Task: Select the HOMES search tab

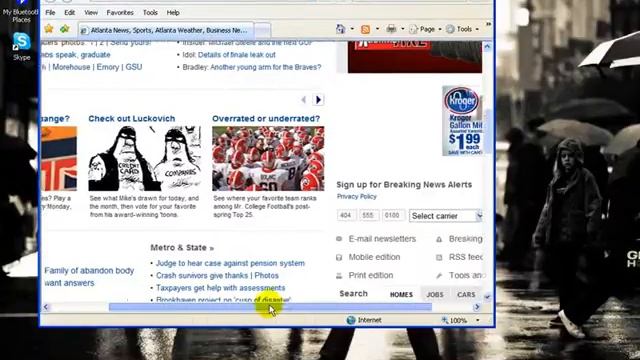Action: click(x=401, y=294)
